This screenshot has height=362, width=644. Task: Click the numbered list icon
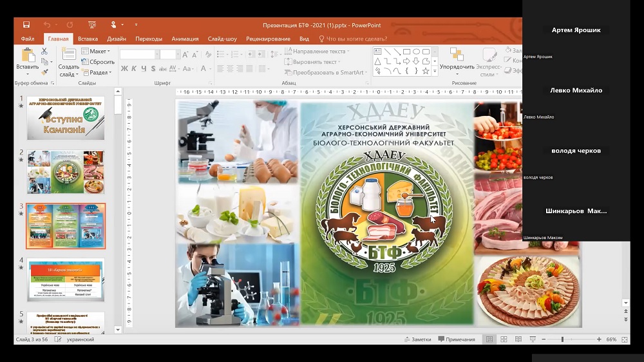click(x=236, y=54)
